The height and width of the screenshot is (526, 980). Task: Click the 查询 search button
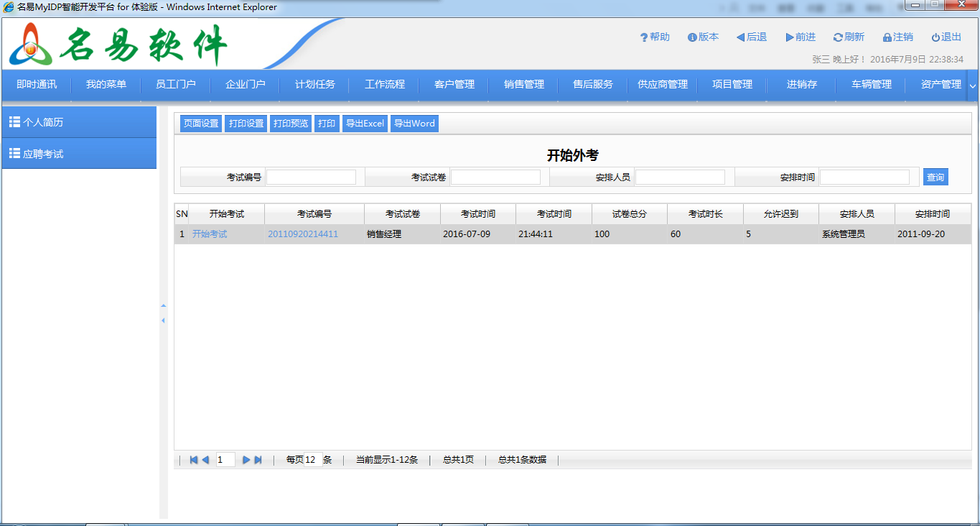[x=935, y=177]
